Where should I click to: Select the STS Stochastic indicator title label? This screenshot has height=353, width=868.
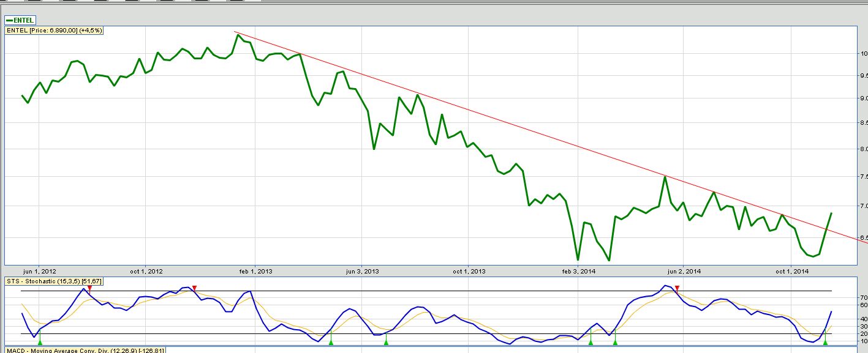coord(54,281)
